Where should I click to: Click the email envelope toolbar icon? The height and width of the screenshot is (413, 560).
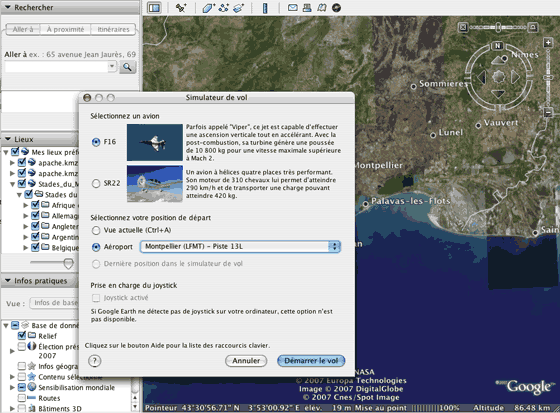click(293, 8)
